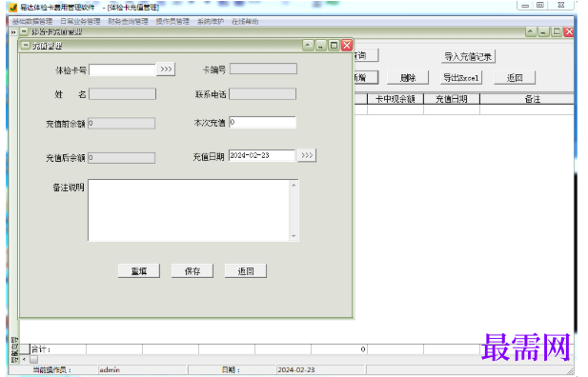Click the up arrow of the 备注说明 scrollbar

(x=294, y=185)
